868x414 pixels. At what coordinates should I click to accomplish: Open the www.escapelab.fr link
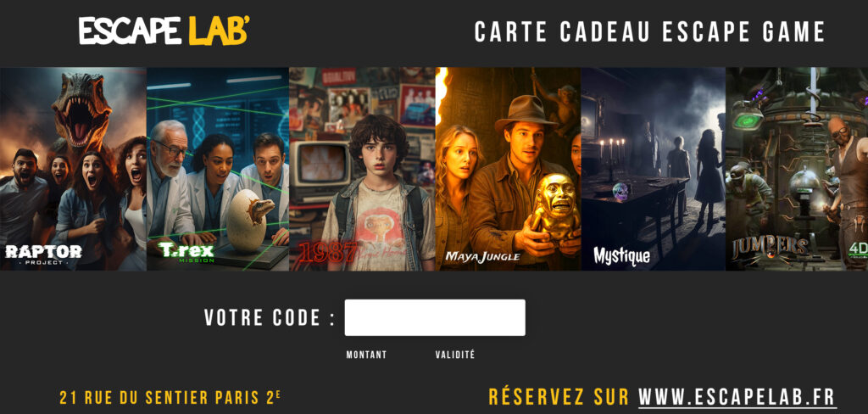pos(737,397)
